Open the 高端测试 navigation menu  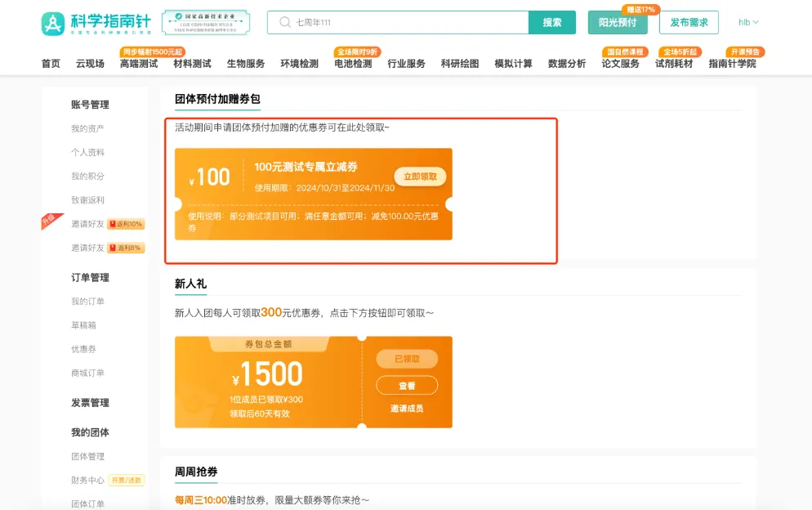click(139, 64)
